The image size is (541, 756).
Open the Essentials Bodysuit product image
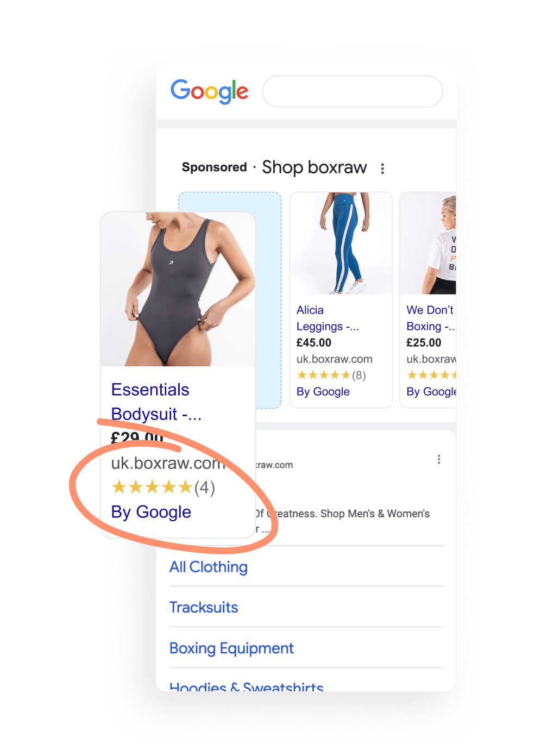point(178,289)
